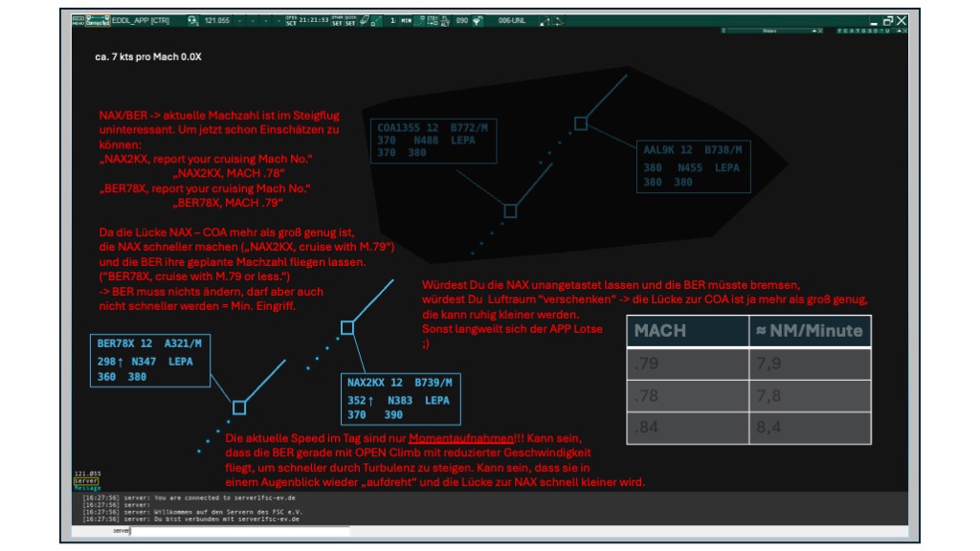980x551 pixels.
Task: Click B739/M aircraft type in NAX2KX tag
Action: coord(434,383)
